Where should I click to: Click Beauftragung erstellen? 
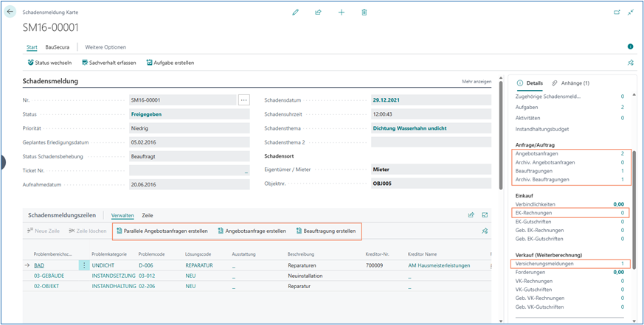point(325,231)
